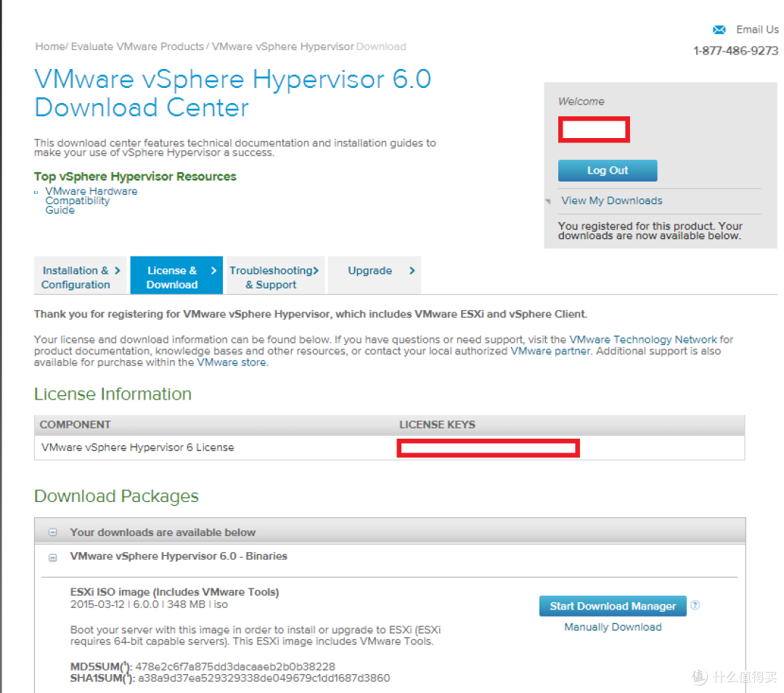The image size is (784, 693).
Task: Select the SHA1SUM checksum value
Action: click(x=264, y=678)
